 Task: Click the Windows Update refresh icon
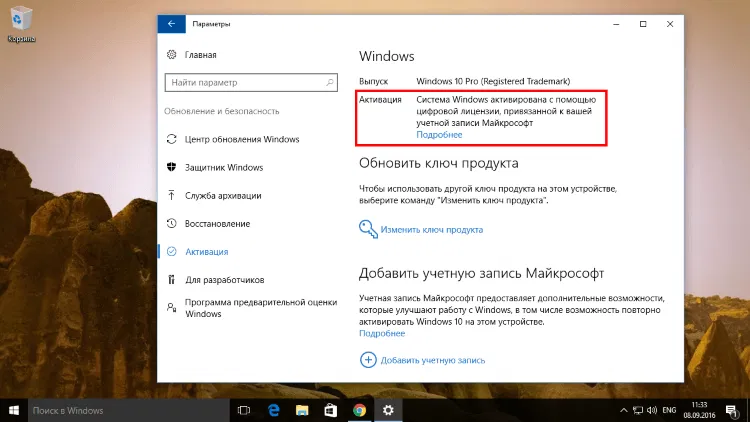coord(172,139)
